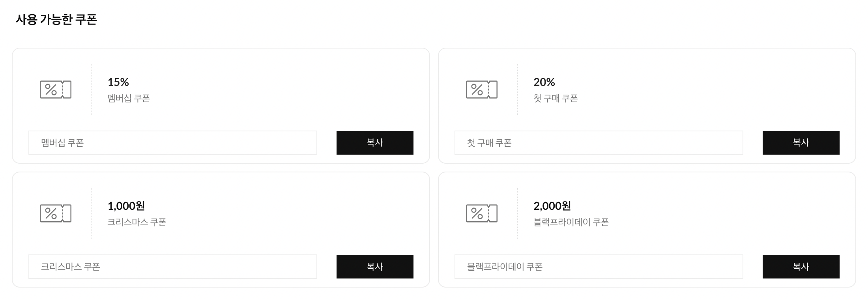Select the 멤버십 쿠폰 label under 15%
The image size is (868, 299).
point(129,98)
